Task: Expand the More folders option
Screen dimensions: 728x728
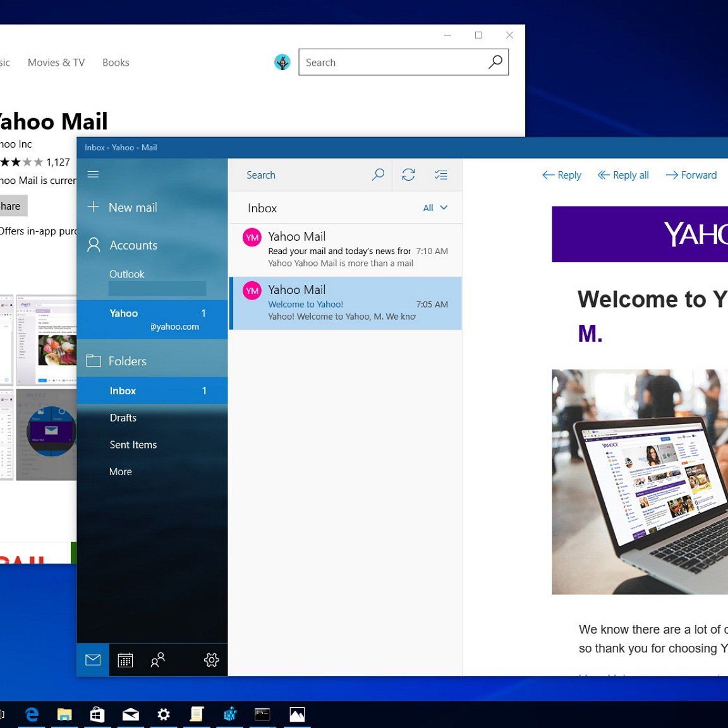Action: (x=120, y=471)
